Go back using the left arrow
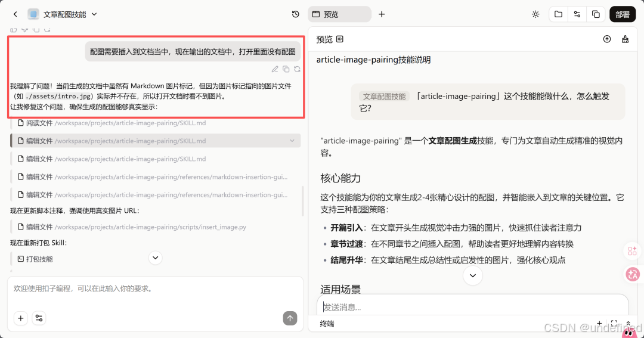Image resolution: width=644 pixels, height=338 pixels. click(x=15, y=14)
